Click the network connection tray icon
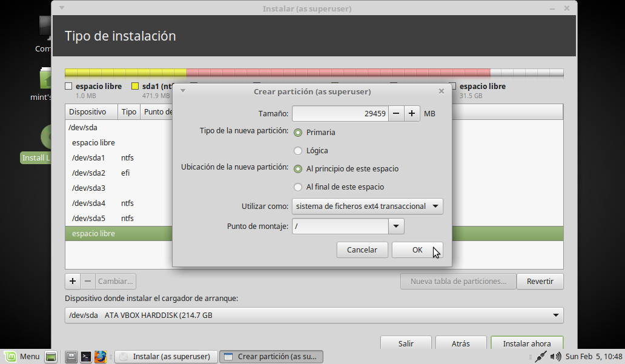 [541, 357]
